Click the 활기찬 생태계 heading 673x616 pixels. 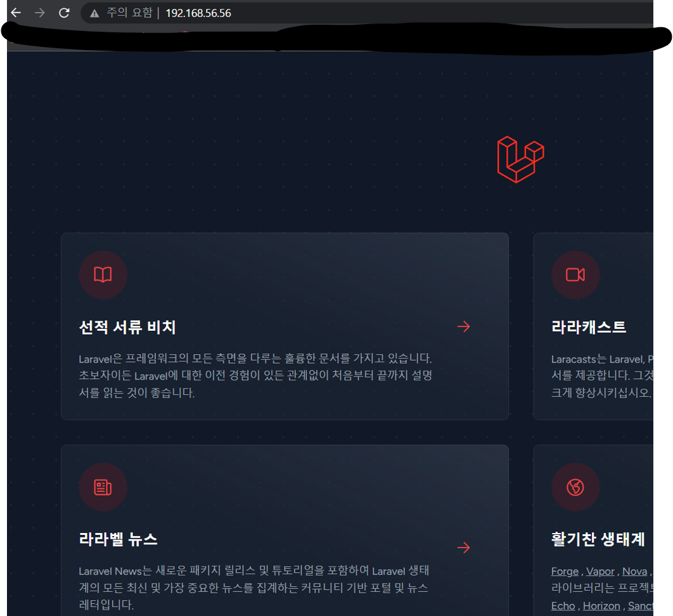tap(598, 539)
